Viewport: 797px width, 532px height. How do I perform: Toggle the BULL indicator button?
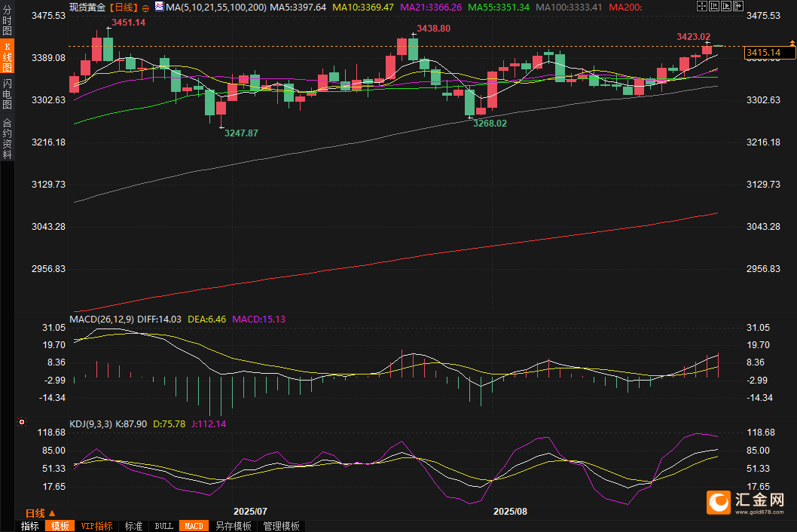(163, 526)
